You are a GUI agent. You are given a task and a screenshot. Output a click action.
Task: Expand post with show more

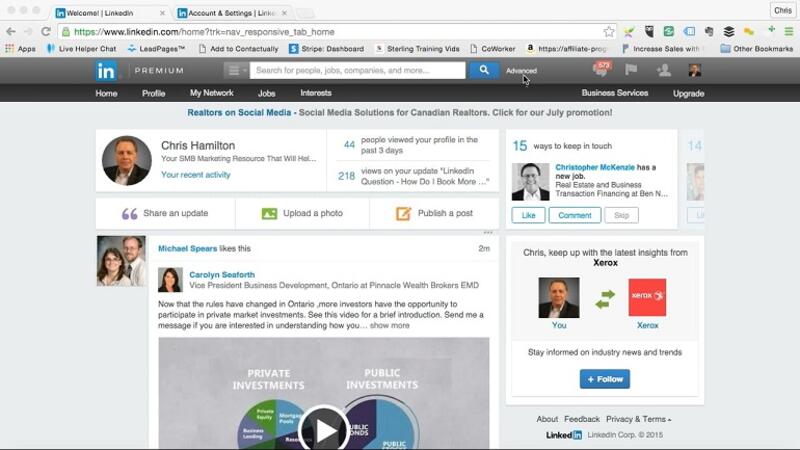pyautogui.click(x=389, y=326)
